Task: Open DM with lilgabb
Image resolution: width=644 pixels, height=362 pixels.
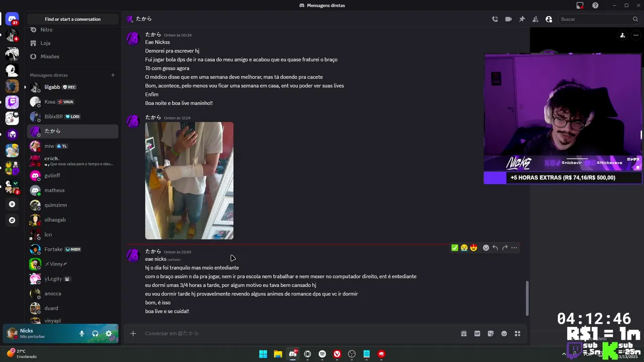Action: (x=73, y=87)
